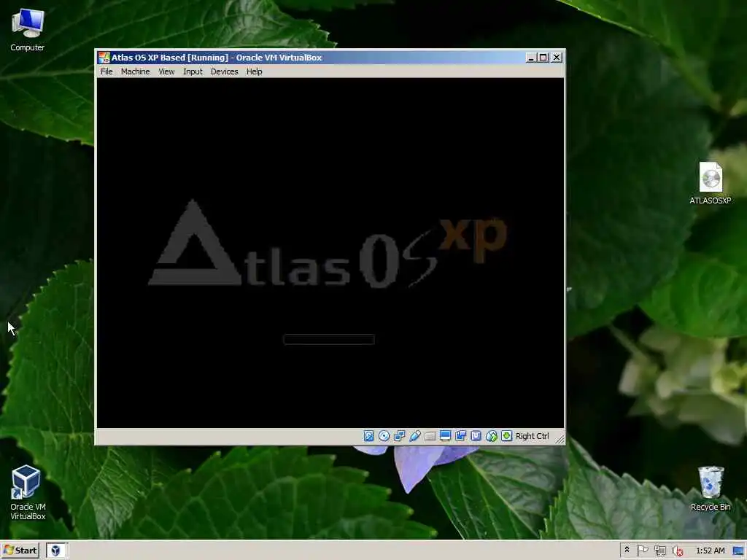This screenshot has width=747, height=560.
Task: Open the Machine menu
Action: click(x=135, y=71)
